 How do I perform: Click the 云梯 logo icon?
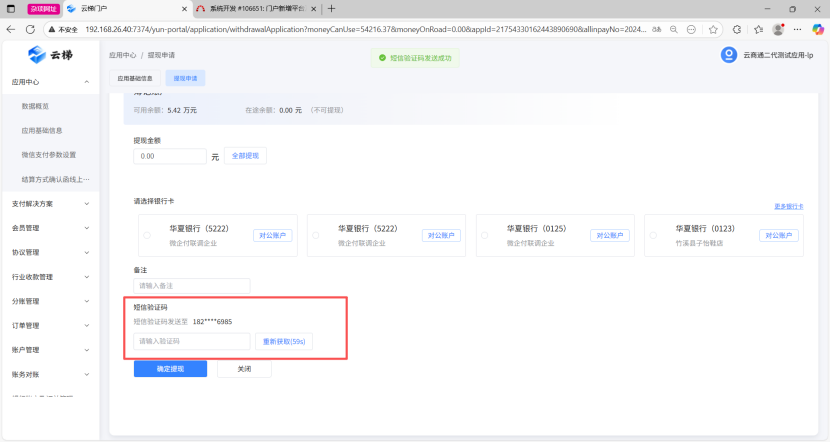pos(37,55)
